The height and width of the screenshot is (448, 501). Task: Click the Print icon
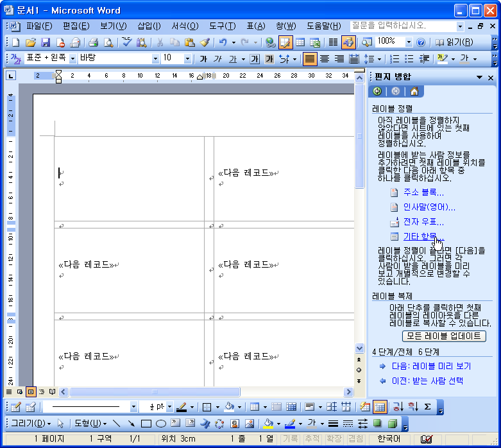click(x=93, y=42)
